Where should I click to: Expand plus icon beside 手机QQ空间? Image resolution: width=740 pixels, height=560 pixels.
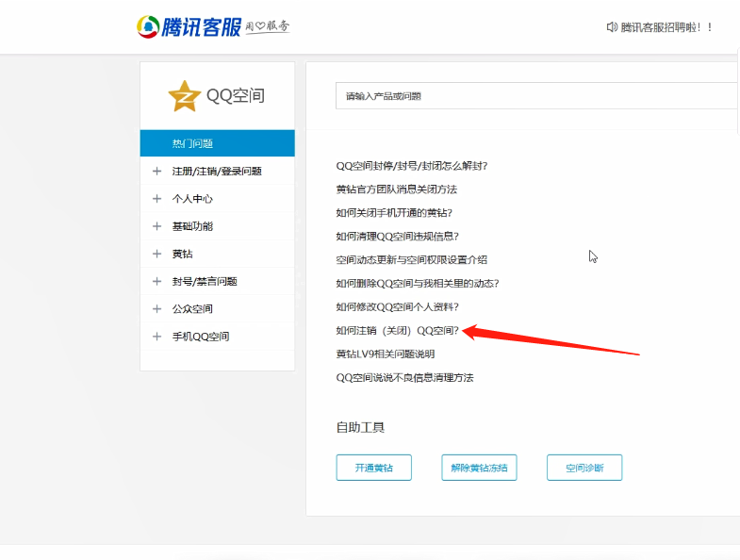click(157, 337)
